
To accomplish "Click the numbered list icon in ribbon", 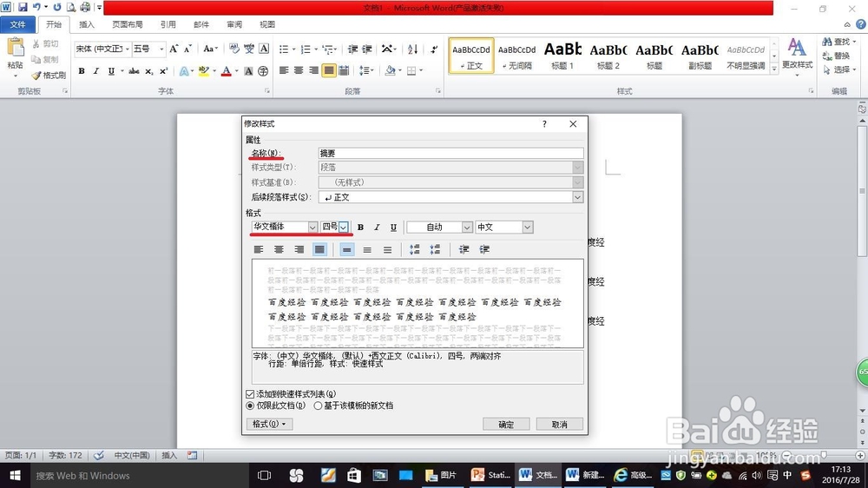I will point(306,49).
